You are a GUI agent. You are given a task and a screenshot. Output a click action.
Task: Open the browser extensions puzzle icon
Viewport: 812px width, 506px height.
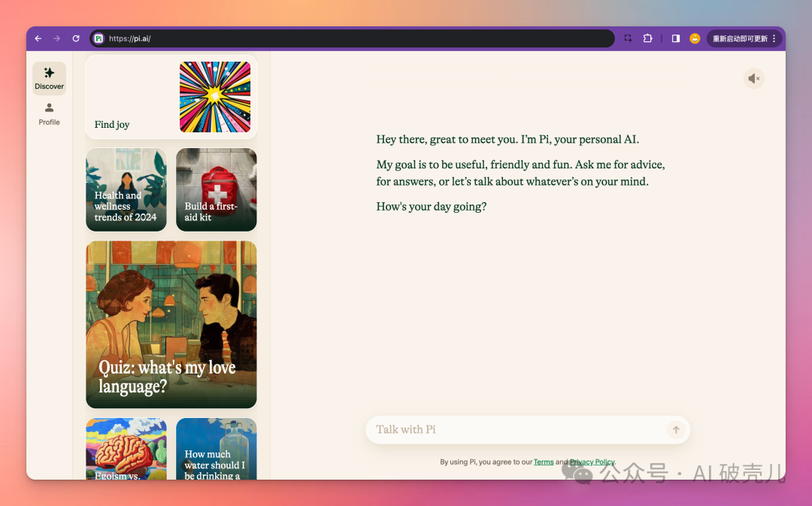647,38
